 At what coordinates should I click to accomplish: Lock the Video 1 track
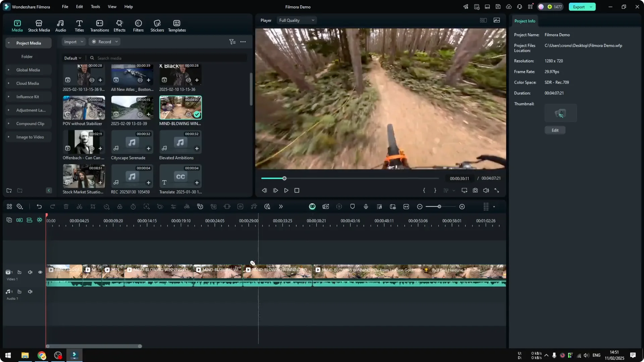19,272
